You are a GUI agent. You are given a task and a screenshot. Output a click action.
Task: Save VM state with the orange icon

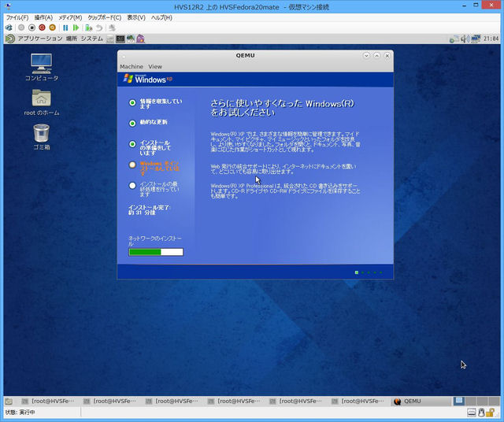[x=52, y=28]
